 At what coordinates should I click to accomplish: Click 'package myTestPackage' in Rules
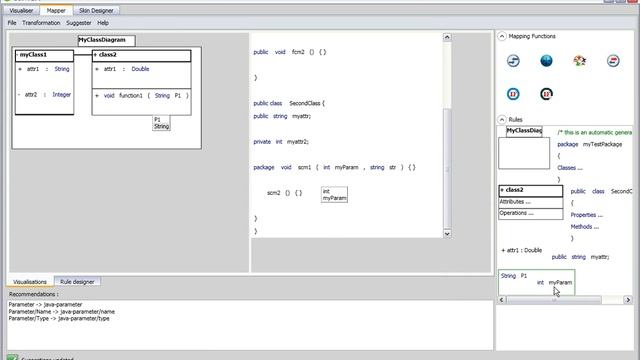tap(590, 144)
